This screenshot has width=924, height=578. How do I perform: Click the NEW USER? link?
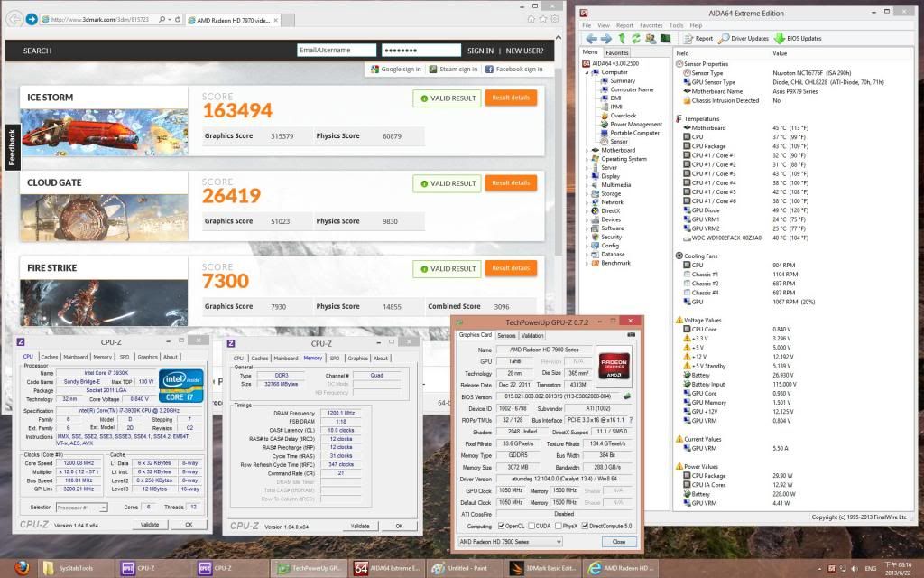click(524, 51)
